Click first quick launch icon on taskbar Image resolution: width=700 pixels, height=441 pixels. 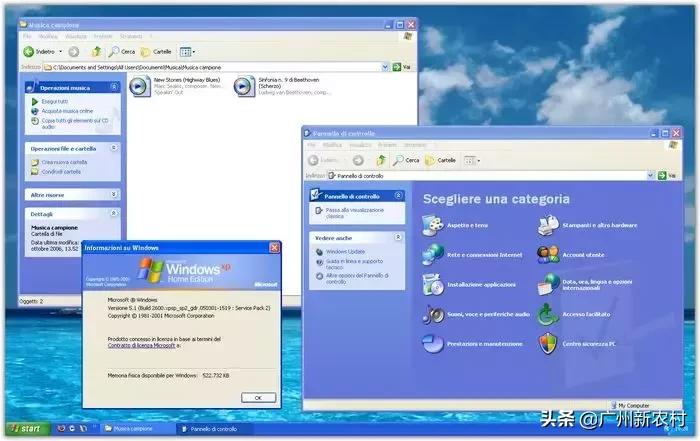(61, 429)
